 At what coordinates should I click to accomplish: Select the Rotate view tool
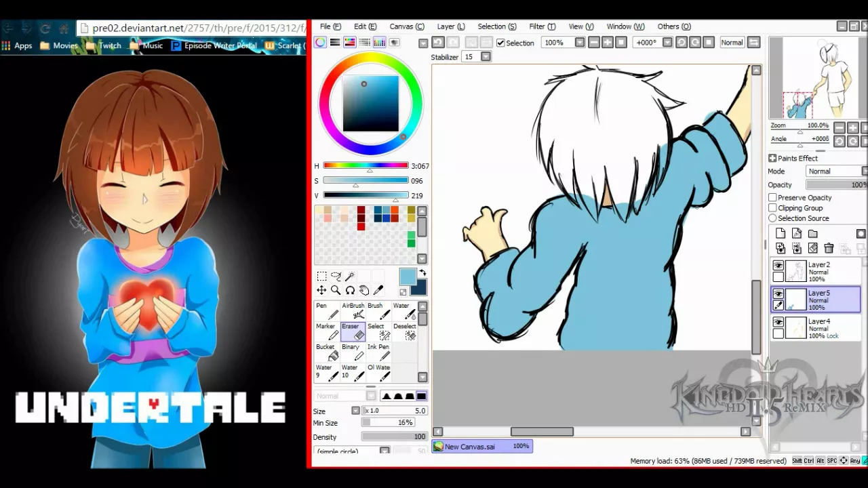350,290
